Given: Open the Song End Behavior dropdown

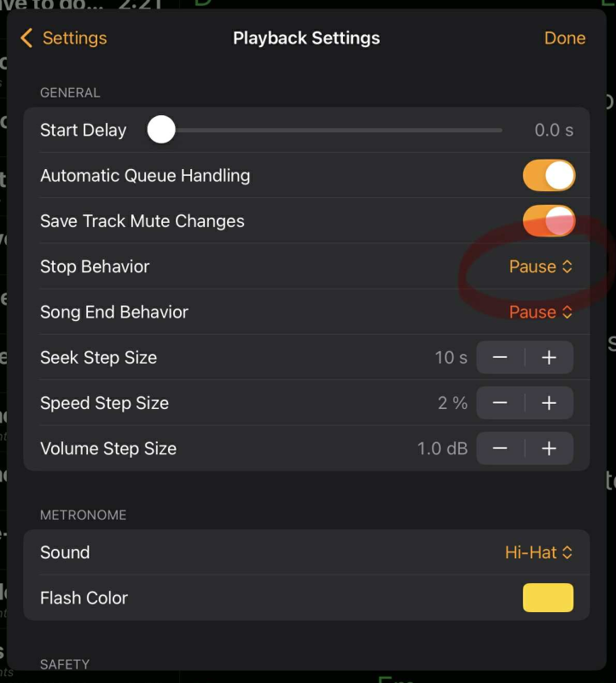Looking at the screenshot, I should (541, 312).
